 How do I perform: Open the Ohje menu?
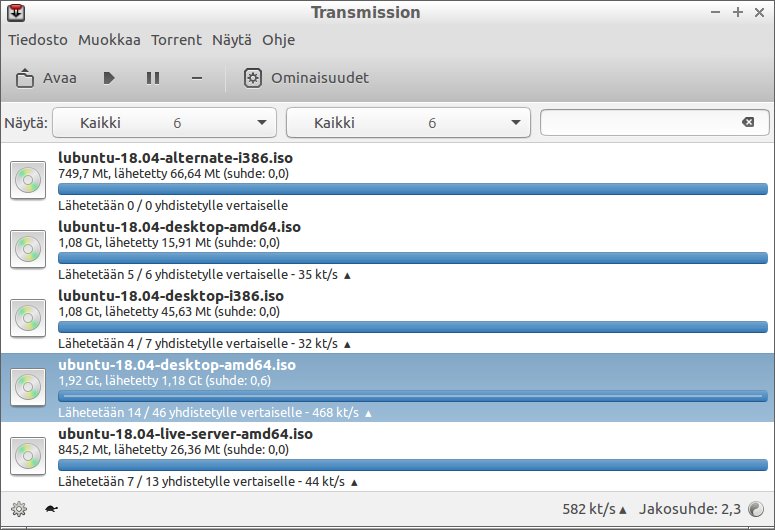click(x=279, y=40)
